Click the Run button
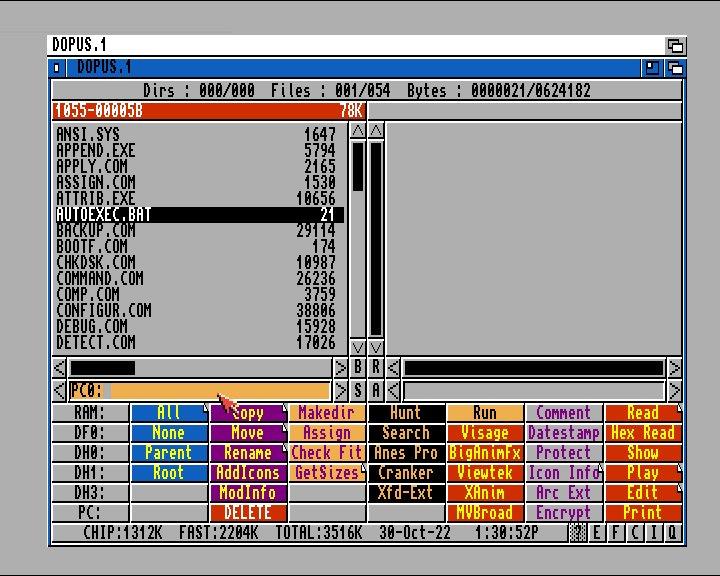This screenshot has width=720, height=576. tap(485, 412)
